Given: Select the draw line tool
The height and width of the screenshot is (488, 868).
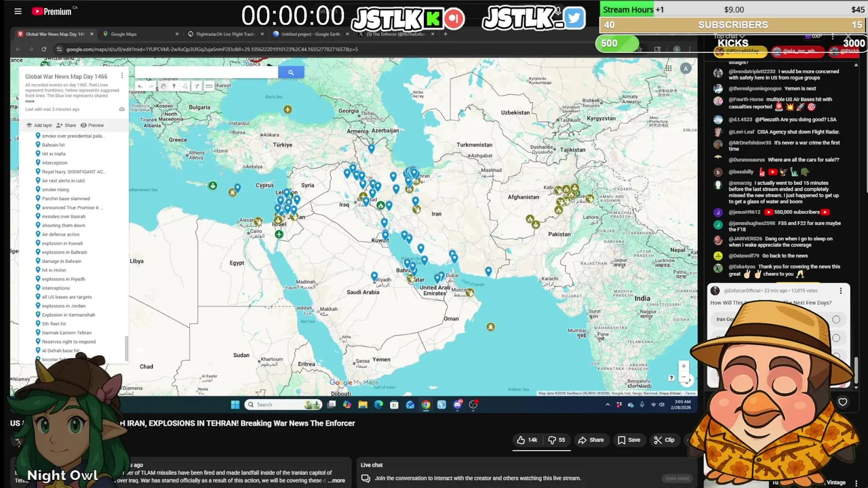Looking at the screenshot, I should (x=185, y=86).
